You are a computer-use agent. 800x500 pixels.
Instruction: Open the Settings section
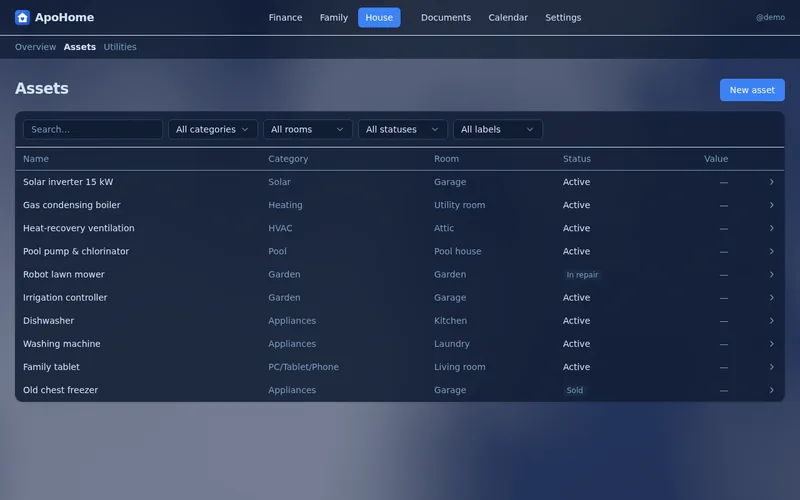[563, 17]
